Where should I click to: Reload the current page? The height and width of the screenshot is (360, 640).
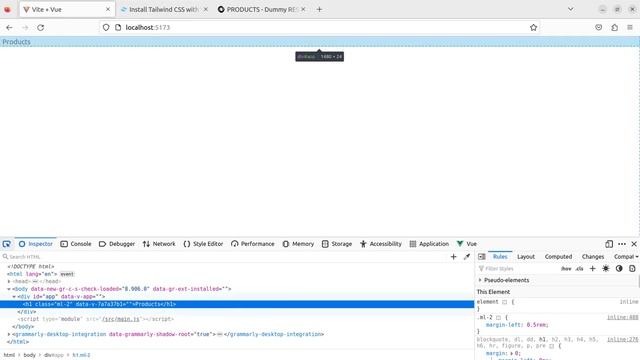click(40, 27)
